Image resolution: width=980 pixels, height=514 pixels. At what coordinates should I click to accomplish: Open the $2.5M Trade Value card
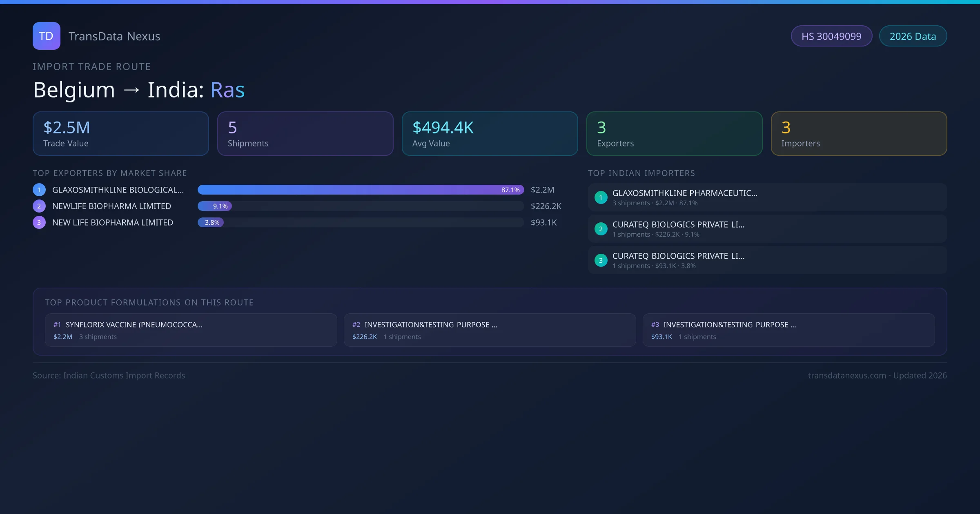tap(120, 134)
